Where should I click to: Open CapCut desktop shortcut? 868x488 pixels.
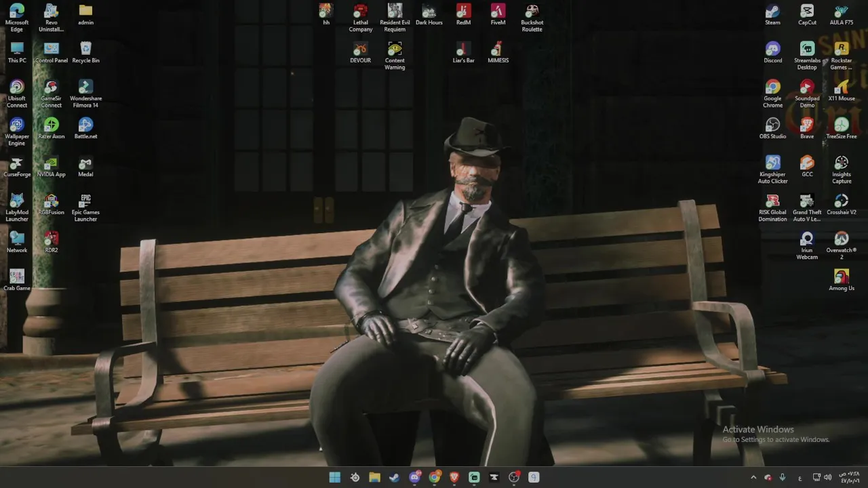click(x=807, y=14)
